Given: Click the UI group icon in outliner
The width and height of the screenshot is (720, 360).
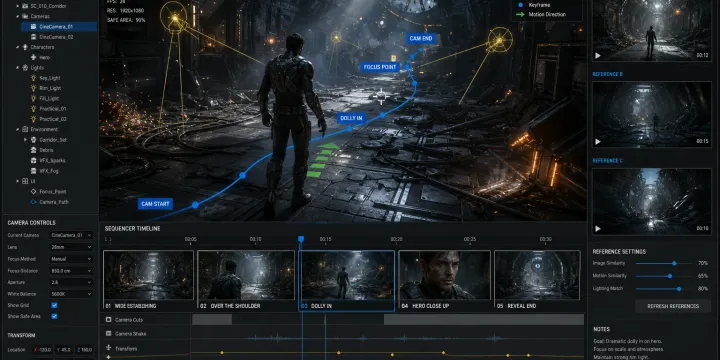Looking at the screenshot, I should point(25,181).
